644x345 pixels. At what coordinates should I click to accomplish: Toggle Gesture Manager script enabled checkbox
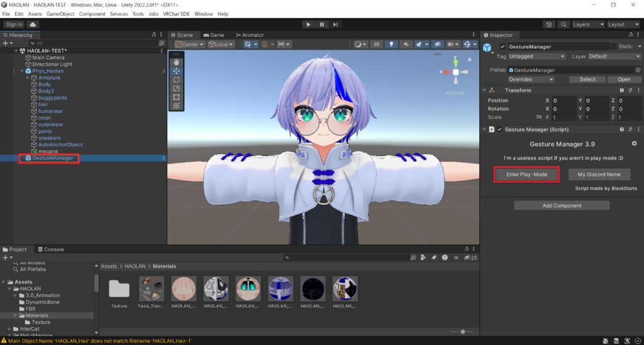point(499,129)
